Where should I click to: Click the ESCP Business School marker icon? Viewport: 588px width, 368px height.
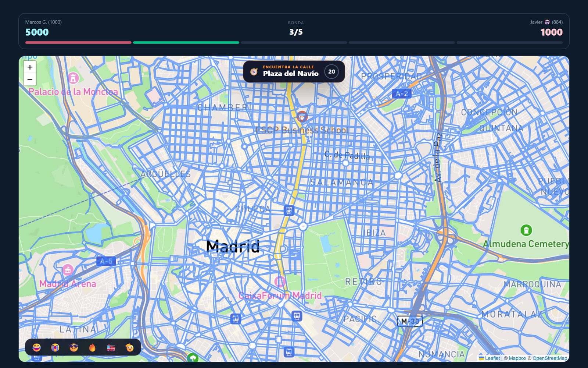point(302,117)
